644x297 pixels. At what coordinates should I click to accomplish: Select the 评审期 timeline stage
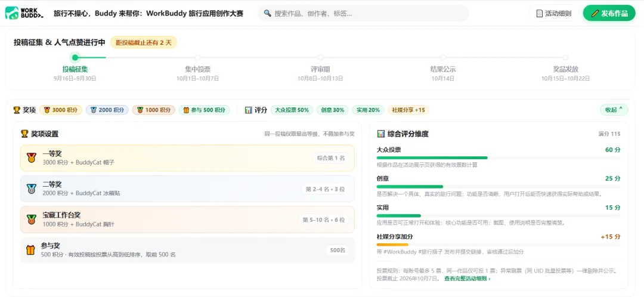(320, 69)
